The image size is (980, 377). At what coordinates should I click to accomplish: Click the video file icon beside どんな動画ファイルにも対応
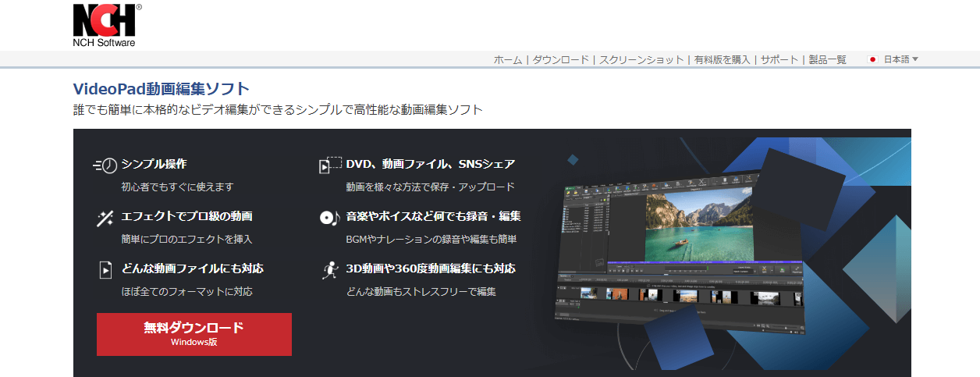pyautogui.click(x=106, y=270)
